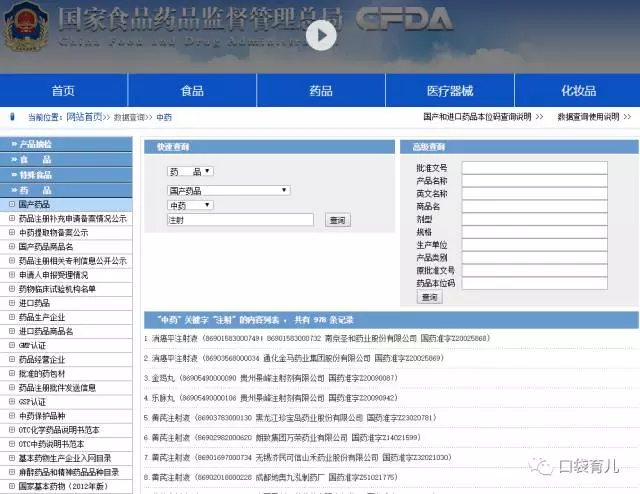Click plus icon beside 麻醉药品和精神药品品种目录

click(12, 472)
